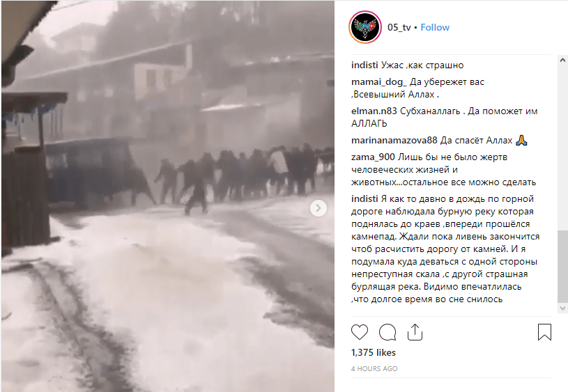568x392 pixels.
Task: Open mamai_dog_ commenter profile
Action: [x=379, y=82]
